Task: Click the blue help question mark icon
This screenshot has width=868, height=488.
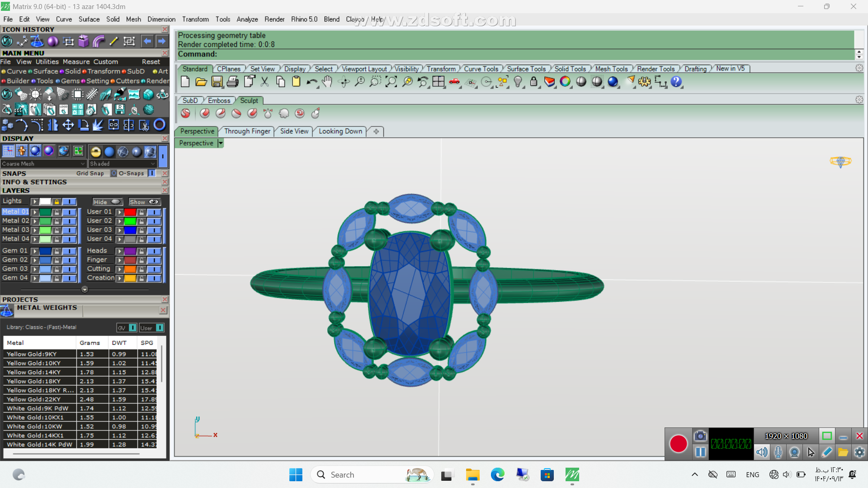Action: click(676, 82)
